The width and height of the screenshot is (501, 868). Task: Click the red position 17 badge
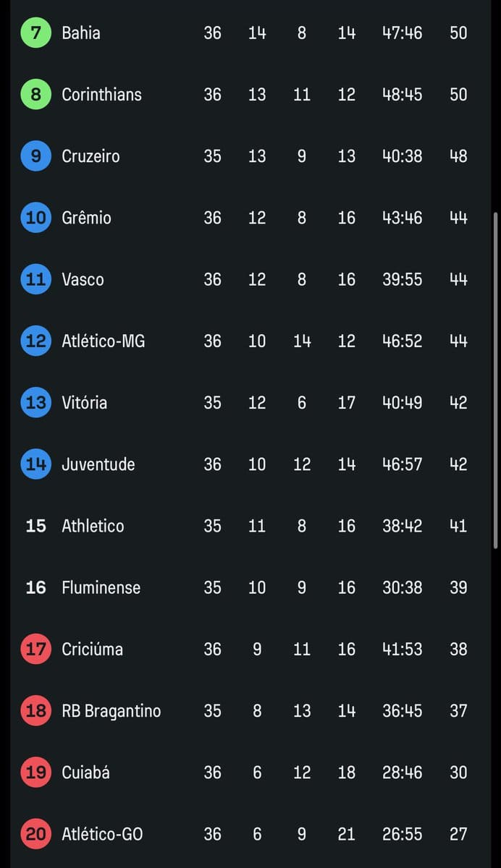point(35,649)
